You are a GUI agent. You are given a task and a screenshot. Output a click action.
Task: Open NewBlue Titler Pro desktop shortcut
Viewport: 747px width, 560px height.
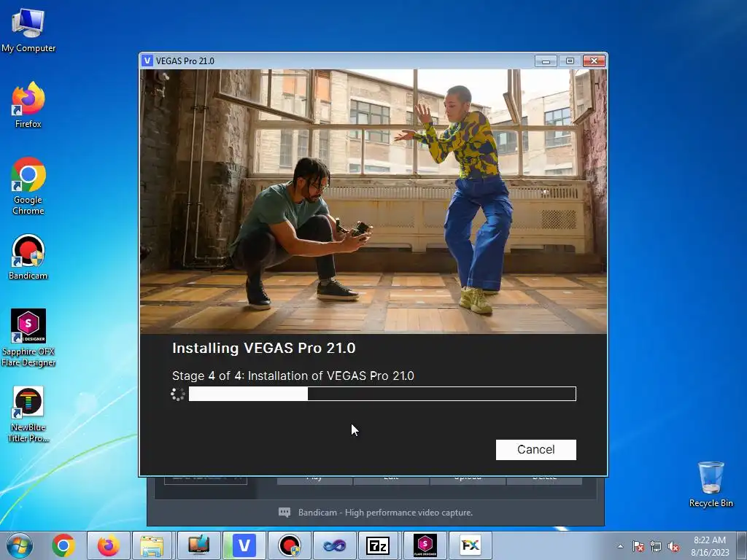[28, 414]
